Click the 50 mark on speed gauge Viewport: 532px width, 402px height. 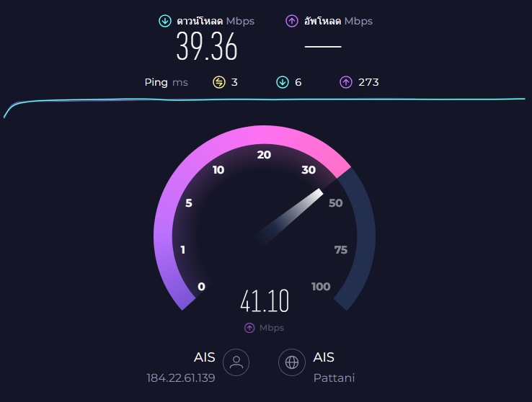pos(335,203)
